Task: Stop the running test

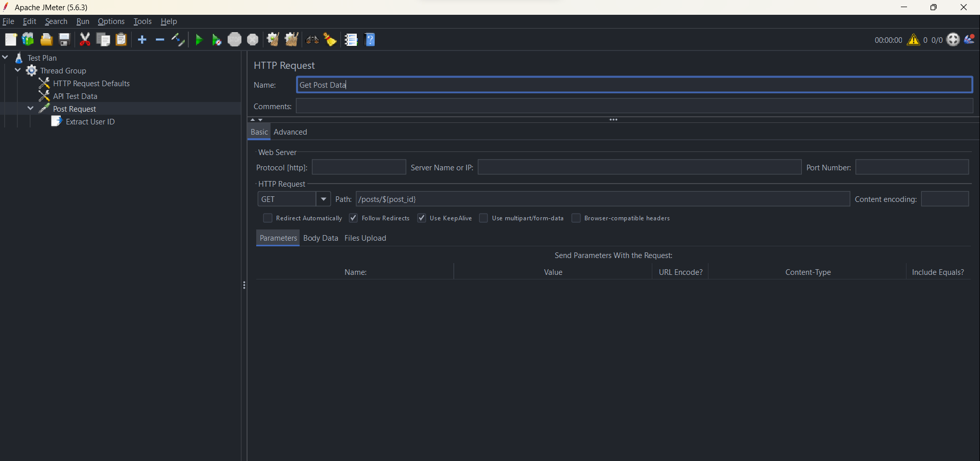Action: [235, 39]
